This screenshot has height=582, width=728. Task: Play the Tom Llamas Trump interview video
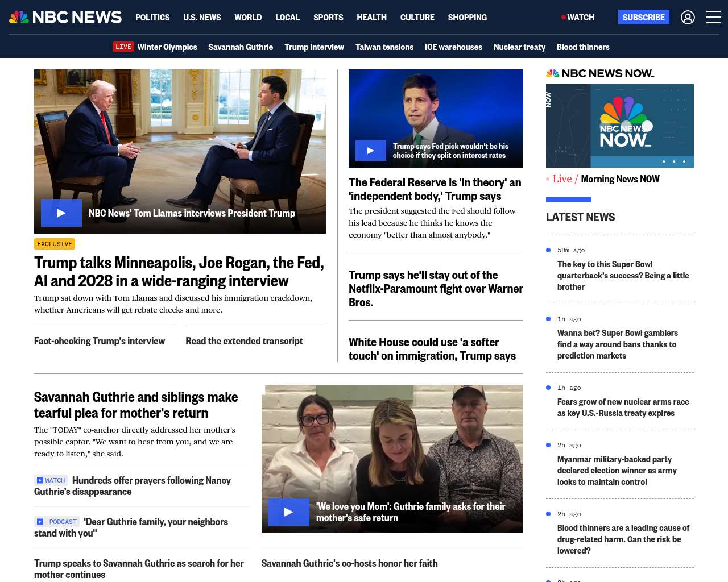[61, 213]
